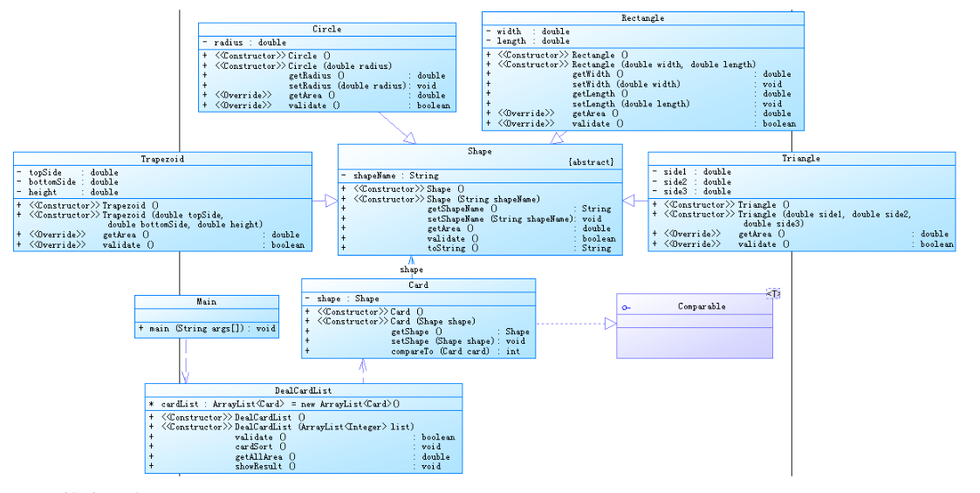Click the topSide : double attribute
Image resolution: width=980 pixels, height=493 pixels.
73,173
